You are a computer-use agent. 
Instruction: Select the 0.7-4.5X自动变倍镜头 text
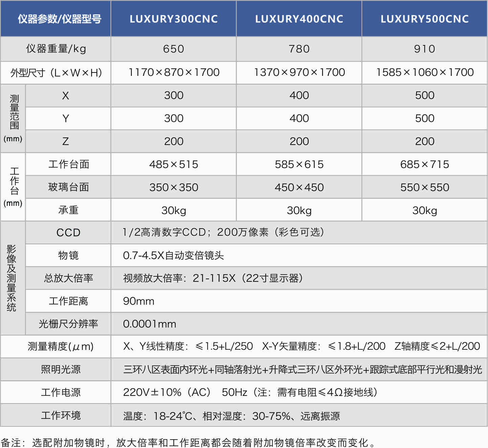(173, 255)
